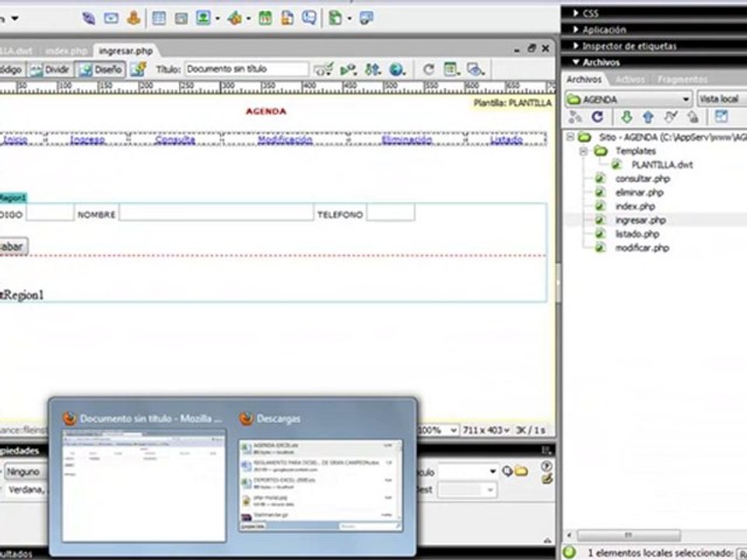Click the Tag chooser icon
Image resolution: width=747 pixels, height=560 pixels.
[x=366, y=19]
